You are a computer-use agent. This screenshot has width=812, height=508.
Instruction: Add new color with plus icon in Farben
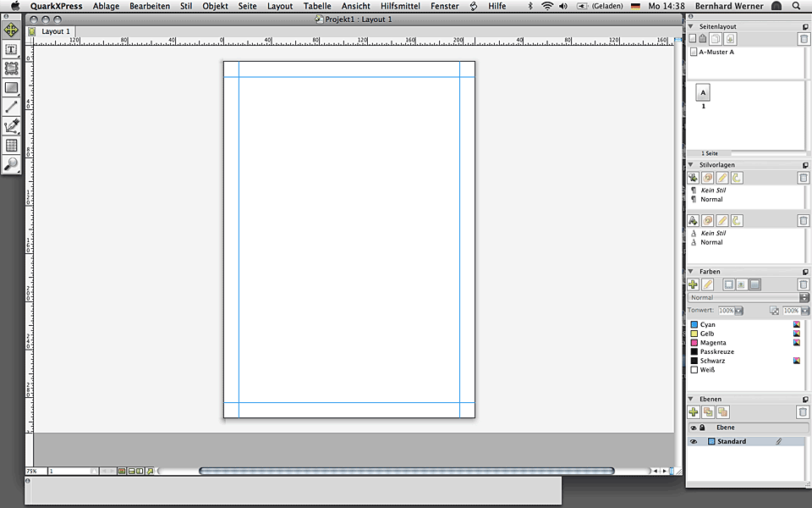[x=693, y=284]
